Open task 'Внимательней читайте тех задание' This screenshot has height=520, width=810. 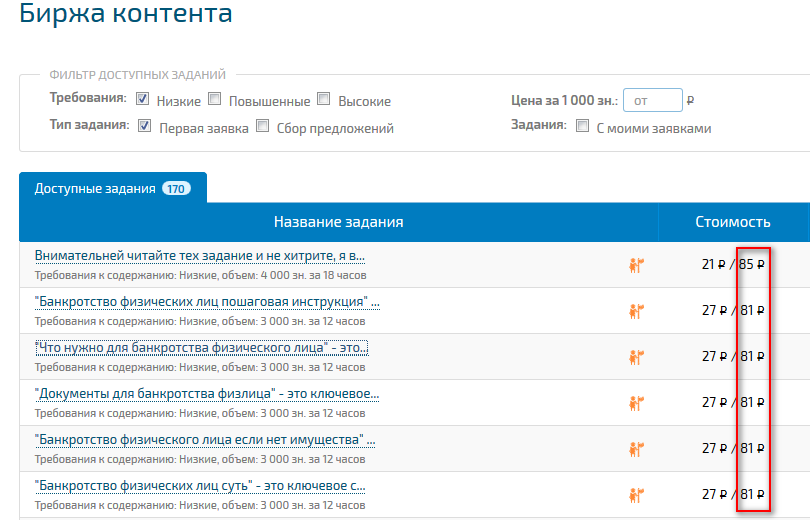pyautogui.click(x=200, y=256)
